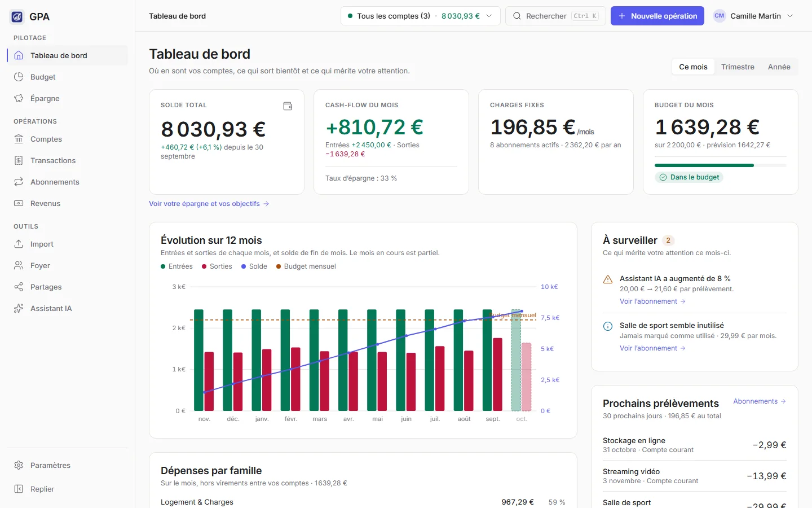
Task: Click the GPA logo icon
Action: (17, 16)
